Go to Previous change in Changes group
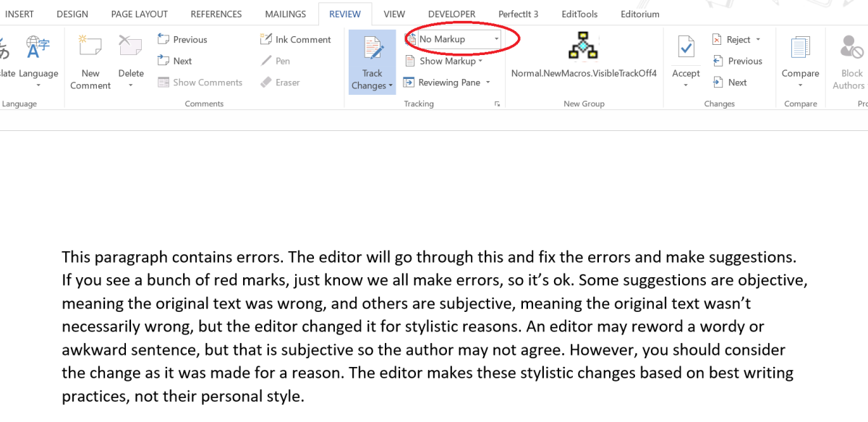Screen dimensions: 868x422 (x=738, y=61)
